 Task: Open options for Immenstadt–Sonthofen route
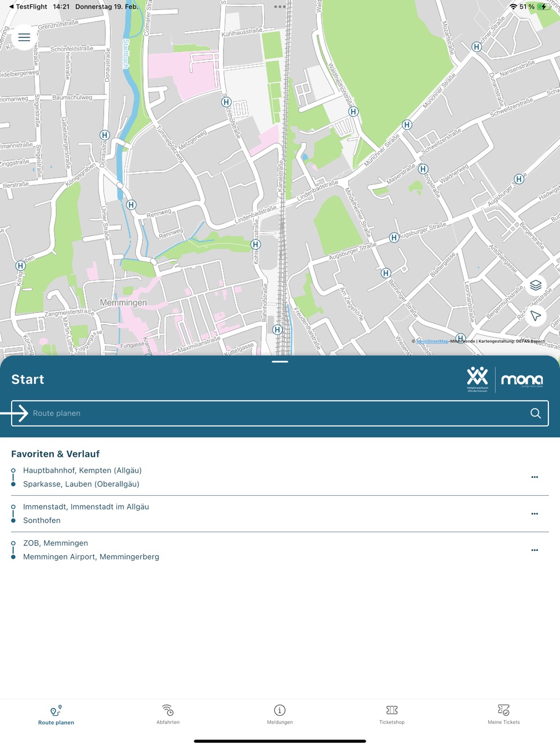click(x=535, y=514)
